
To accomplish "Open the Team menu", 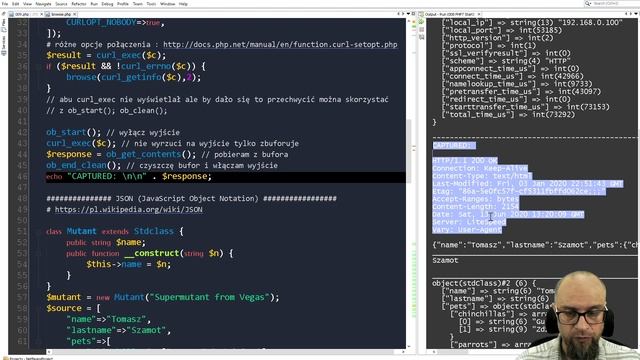I will (x=138, y=4).
